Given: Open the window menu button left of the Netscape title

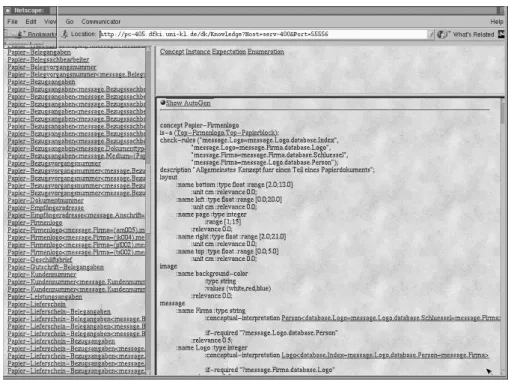Looking at the screenshot, I should 8,11.
